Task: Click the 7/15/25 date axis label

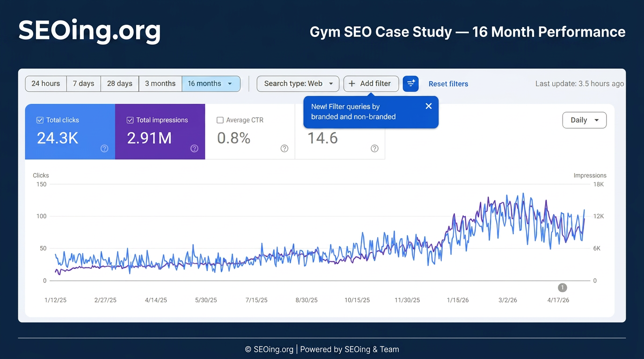Action: coord(256,300)
